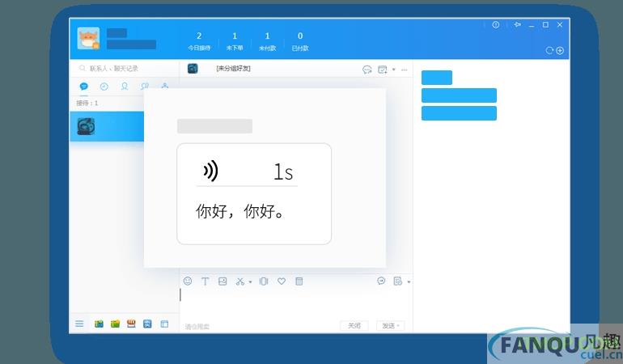Click the calendar check icon in chat header
This screenshot has height=364, width=623.
pos(382,70)
